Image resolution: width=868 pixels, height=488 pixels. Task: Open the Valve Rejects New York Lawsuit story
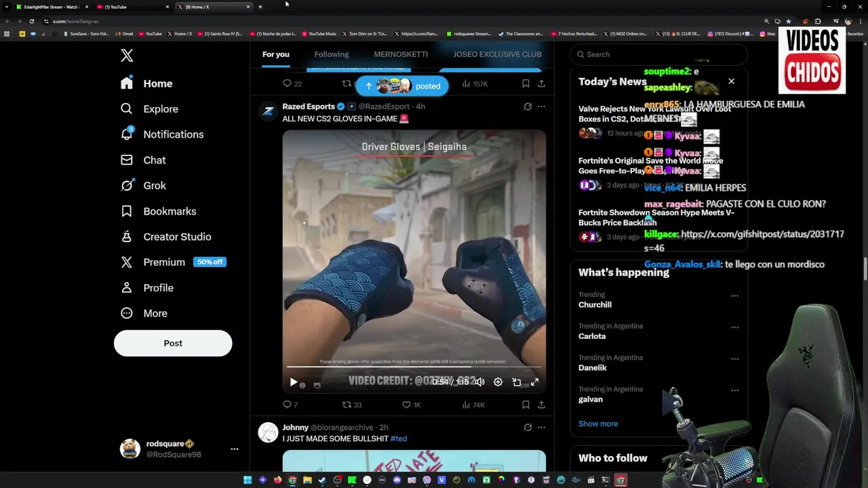click(x=654, y=114)
